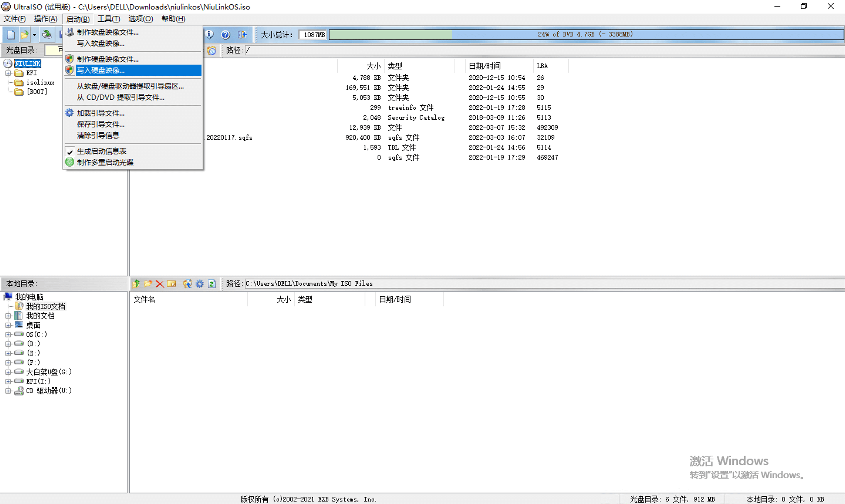
Task: Click the folder up icon in local toolbar
Action: tap(136, 284)
